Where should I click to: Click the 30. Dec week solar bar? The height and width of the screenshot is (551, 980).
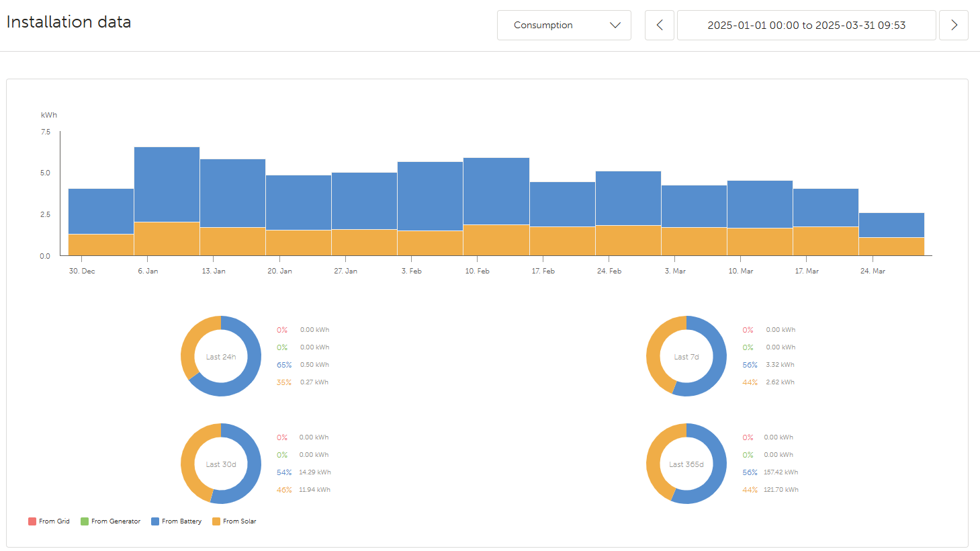(x=101, y=245)
